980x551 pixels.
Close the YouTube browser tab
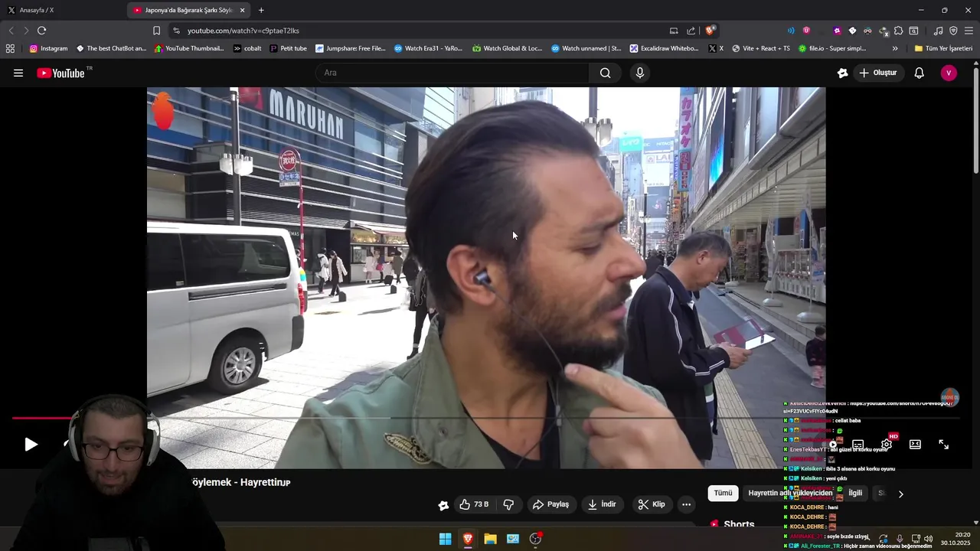(243, 10)
